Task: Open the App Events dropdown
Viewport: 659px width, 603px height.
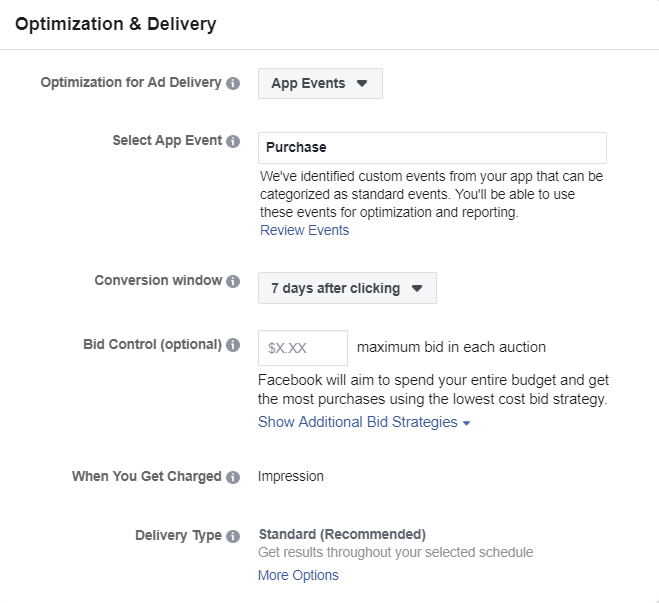Action: coord(320,84)
